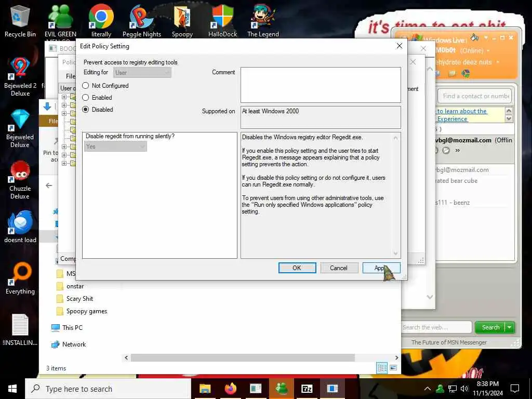532x399 pixels.
Task: Click the Experience link in Messenger
Action: (x=453, y=119)
